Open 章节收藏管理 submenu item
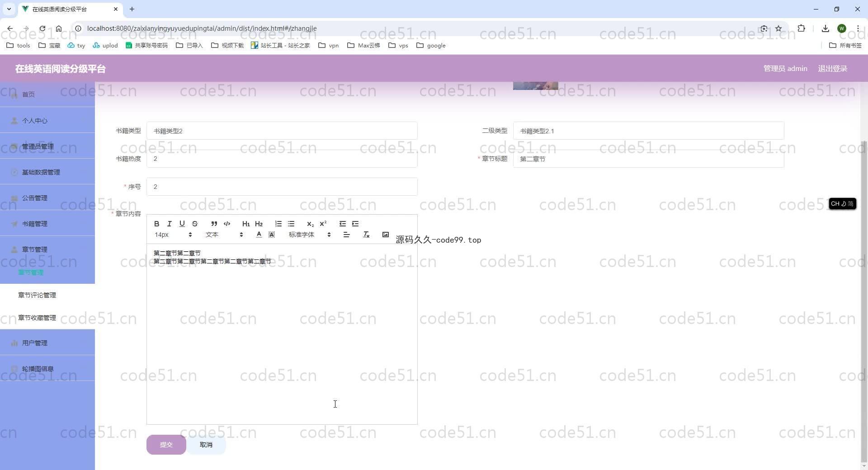This screenshot has height=470, width=868. point(47,318)
